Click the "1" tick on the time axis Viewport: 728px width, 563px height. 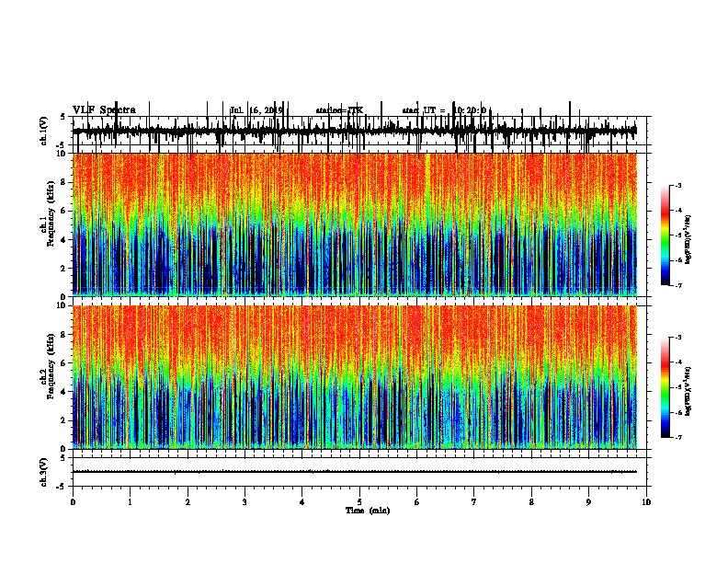coord(130,502)
